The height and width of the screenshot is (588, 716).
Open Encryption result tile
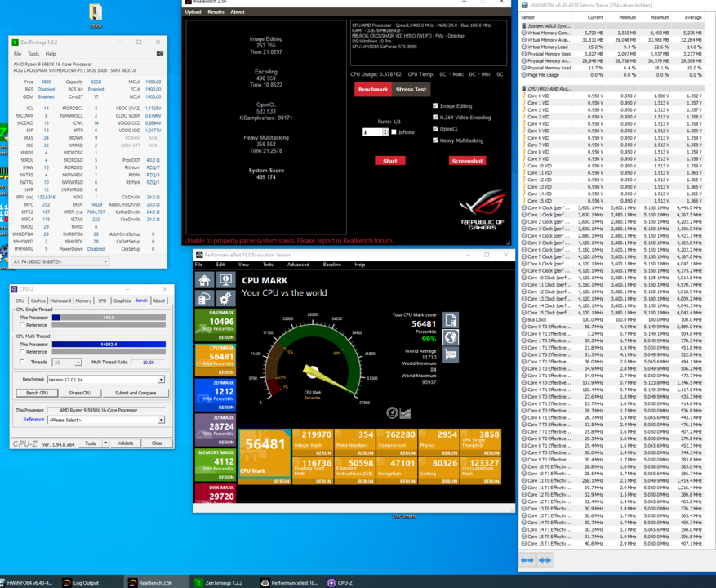397,470
